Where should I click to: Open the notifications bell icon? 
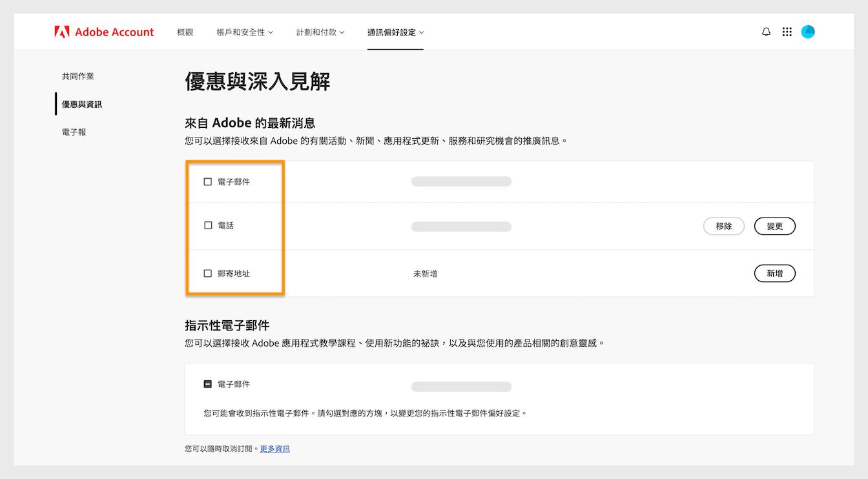pyautogui.click(x=766, y=31)
